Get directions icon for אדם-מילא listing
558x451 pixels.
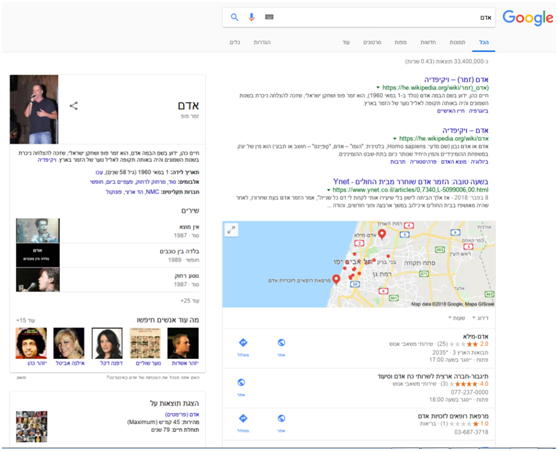pos(243,343)
